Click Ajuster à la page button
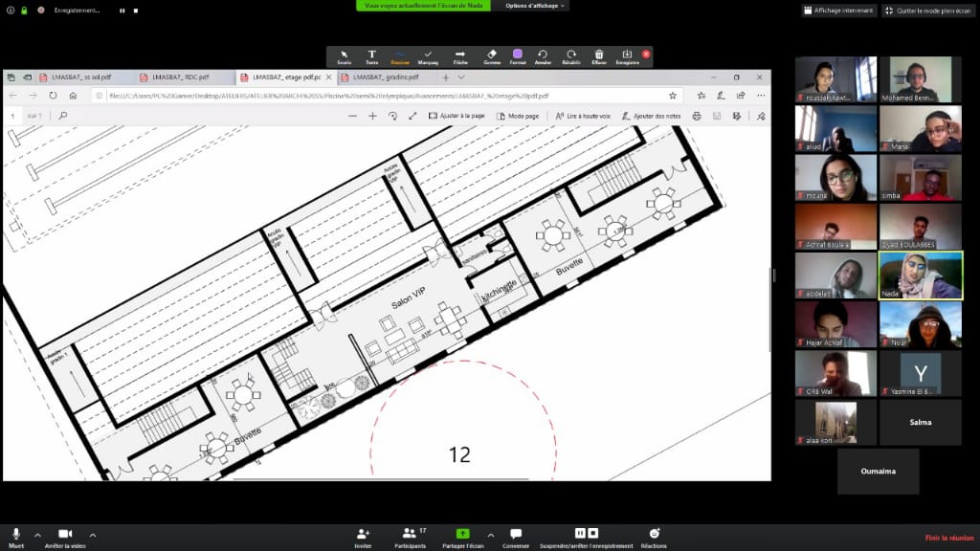 tap(457, 116)
